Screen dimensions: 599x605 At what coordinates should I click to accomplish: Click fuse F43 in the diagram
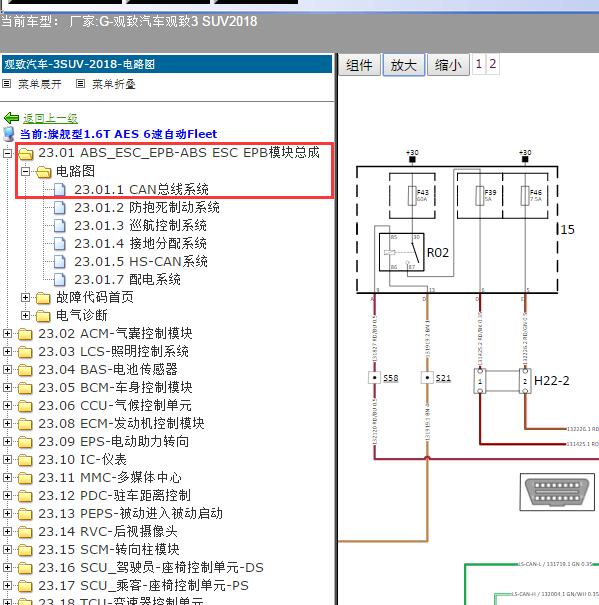coord(412,196)
